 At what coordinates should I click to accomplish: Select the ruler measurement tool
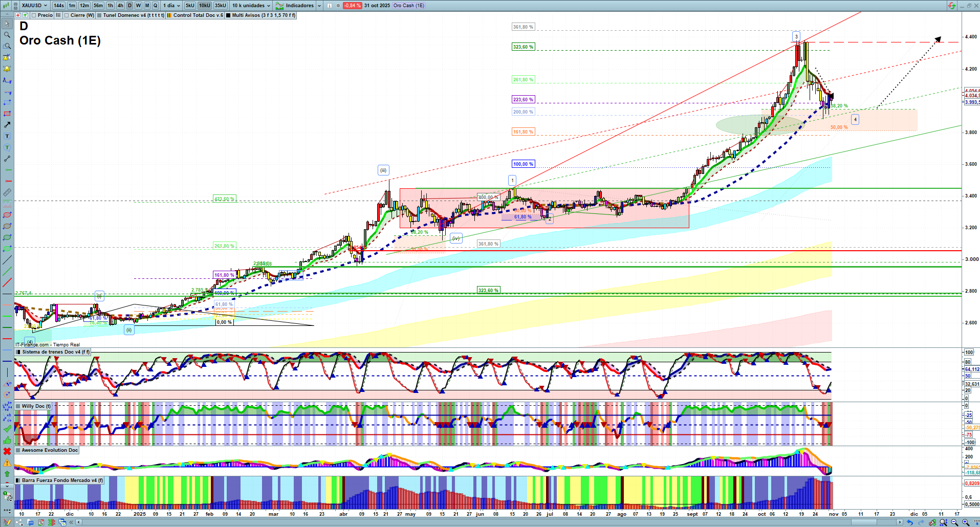(x=7, y=192)
